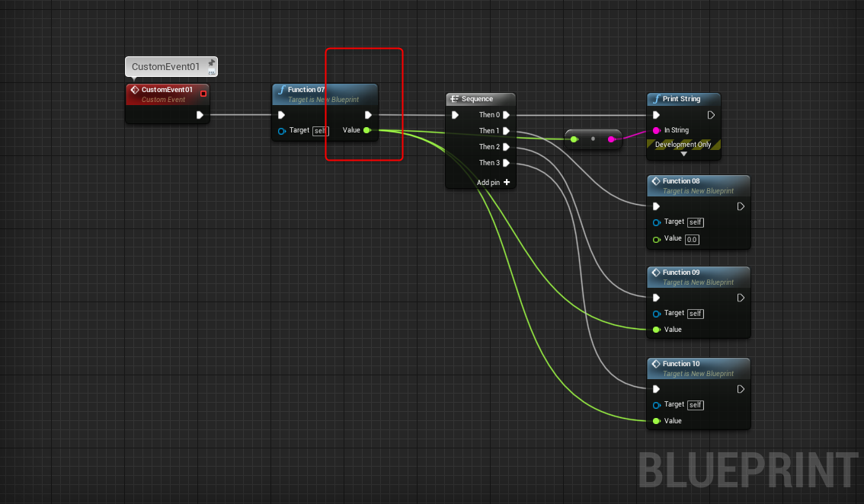Select the Print String node title
Screen dimensions: 864x504
[681, 99]
